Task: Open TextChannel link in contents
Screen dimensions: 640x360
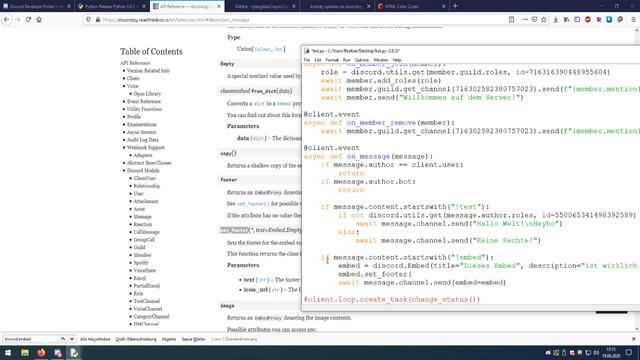Action: [x=147, y=301]
